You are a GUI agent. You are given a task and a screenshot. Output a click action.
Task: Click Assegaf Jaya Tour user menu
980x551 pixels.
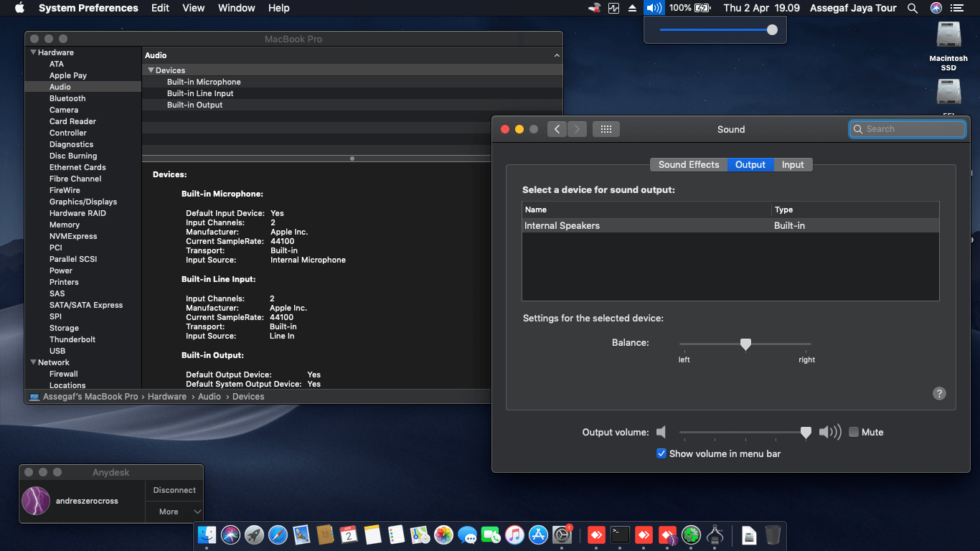[853, 8]
